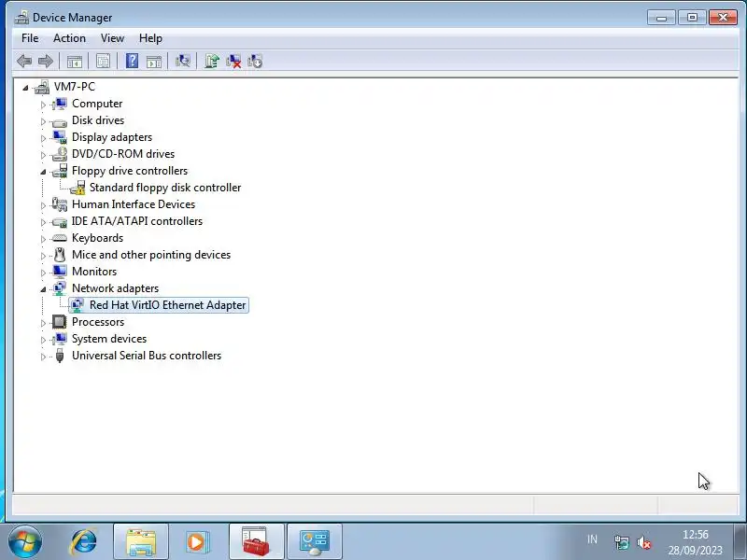Screen dimensions: 747x560
Task: Select the Floppy drive controllers label
Action: (x=130, y=171)
